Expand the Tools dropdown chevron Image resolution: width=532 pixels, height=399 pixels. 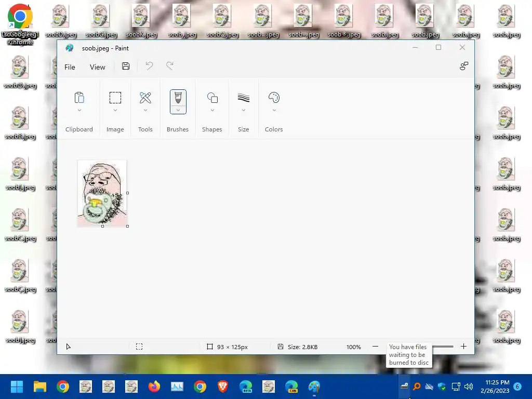point(145,110)
